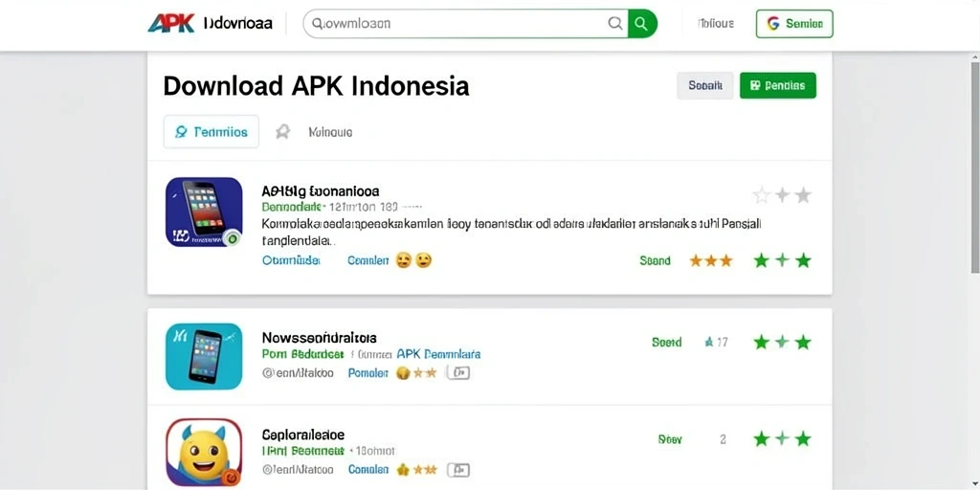
Task: Click the badge icon beside Mulnouio tab
Action: click(283, 132)
